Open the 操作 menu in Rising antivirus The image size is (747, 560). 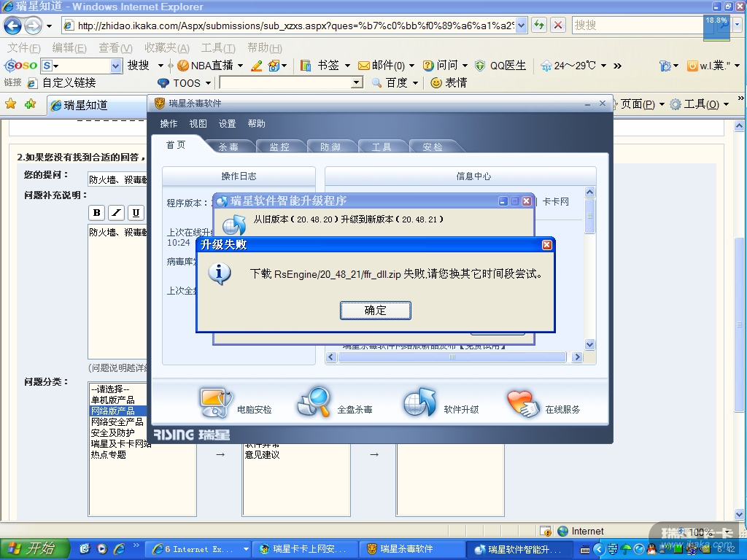(169, 124)
